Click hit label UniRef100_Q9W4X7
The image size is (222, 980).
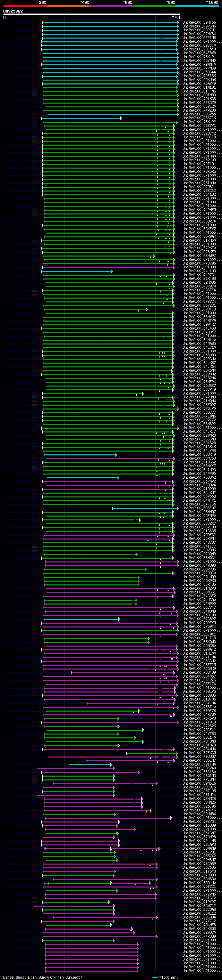pos(199,324)
